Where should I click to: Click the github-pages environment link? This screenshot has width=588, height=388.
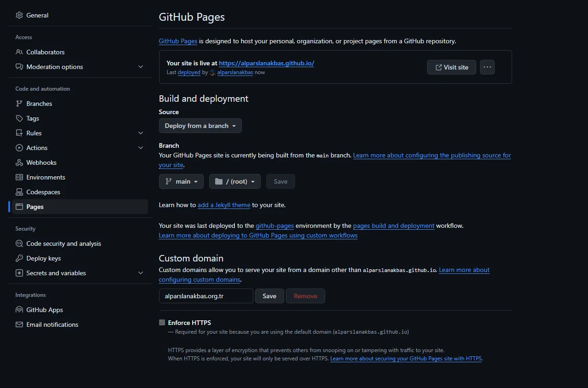pyautogui.click(x=275, y=226)
